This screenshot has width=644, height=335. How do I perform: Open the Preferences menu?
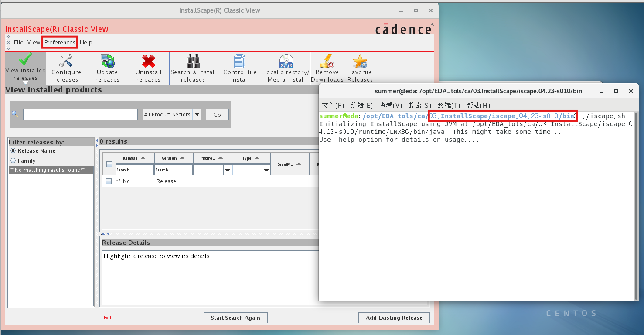(x=60, y=42)
